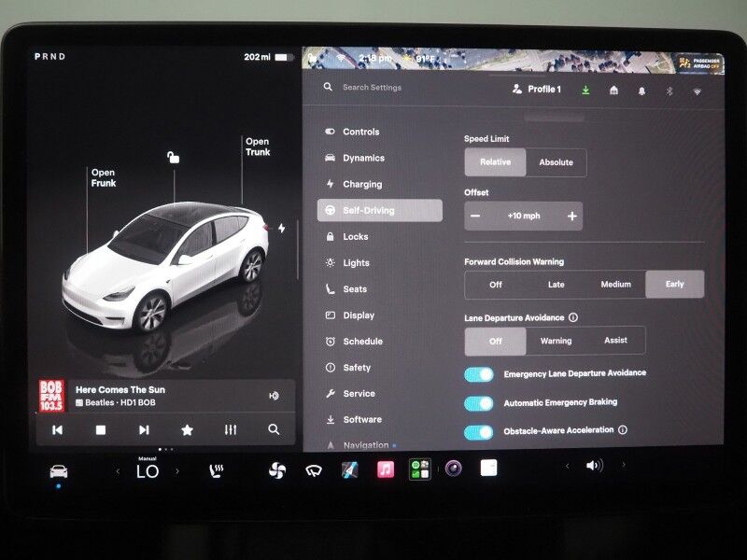
Task: Open the Profile 1 driver profile
Action: click(537, 89)
